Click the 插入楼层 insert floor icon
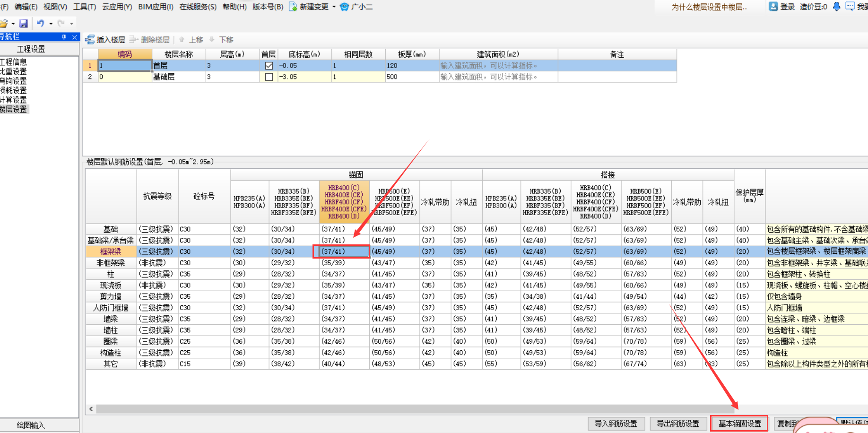The width and height of the screenshot is (868, 433). click(x=90, y=40)
